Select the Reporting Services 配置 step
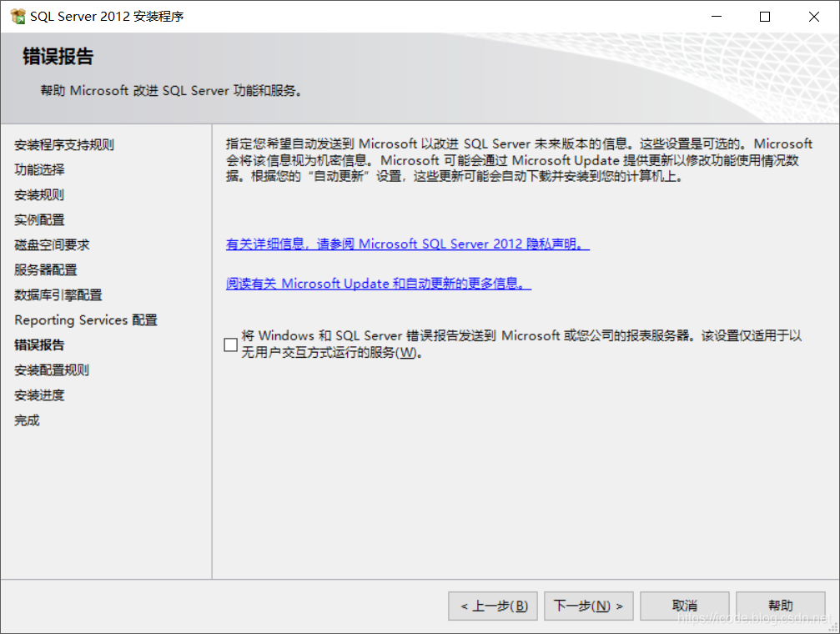Screen dimensions: 840x634 coord(86,320)
